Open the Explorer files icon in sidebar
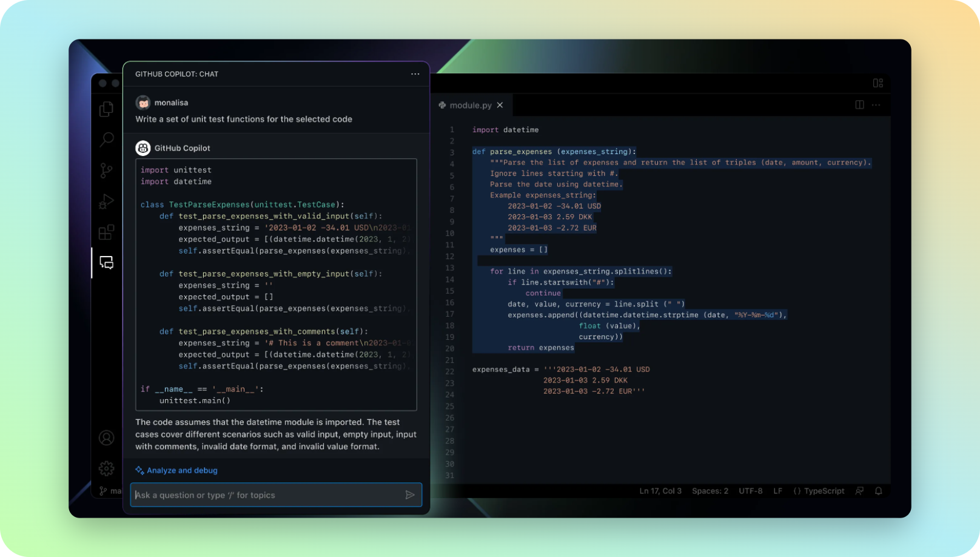 tap(107, 109)
